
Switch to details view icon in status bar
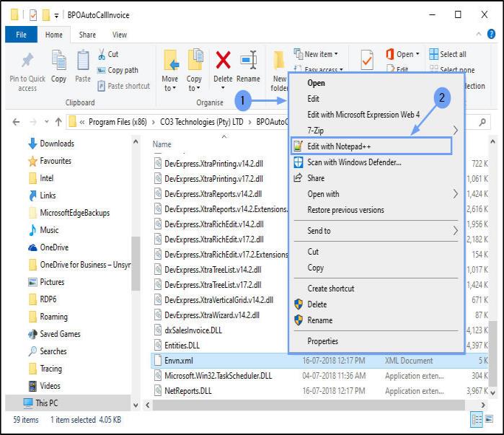[x=477, y=420]
